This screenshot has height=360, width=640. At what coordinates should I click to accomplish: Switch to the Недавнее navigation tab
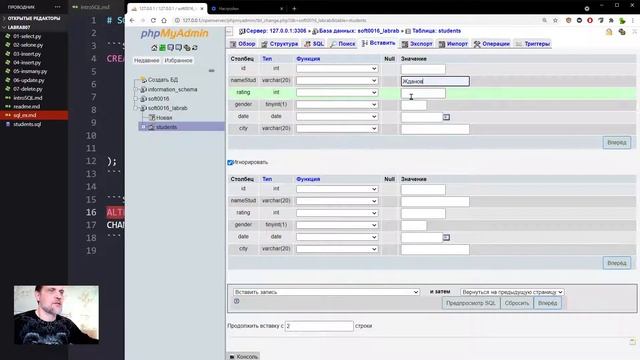coord(147,60)
